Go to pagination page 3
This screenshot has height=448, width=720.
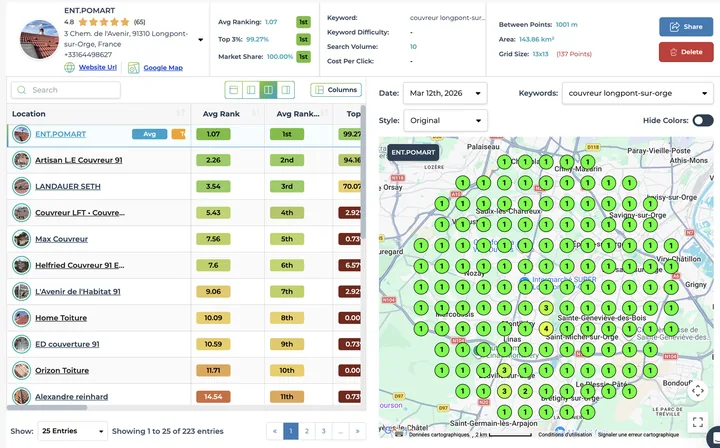[x=324, y=431]
